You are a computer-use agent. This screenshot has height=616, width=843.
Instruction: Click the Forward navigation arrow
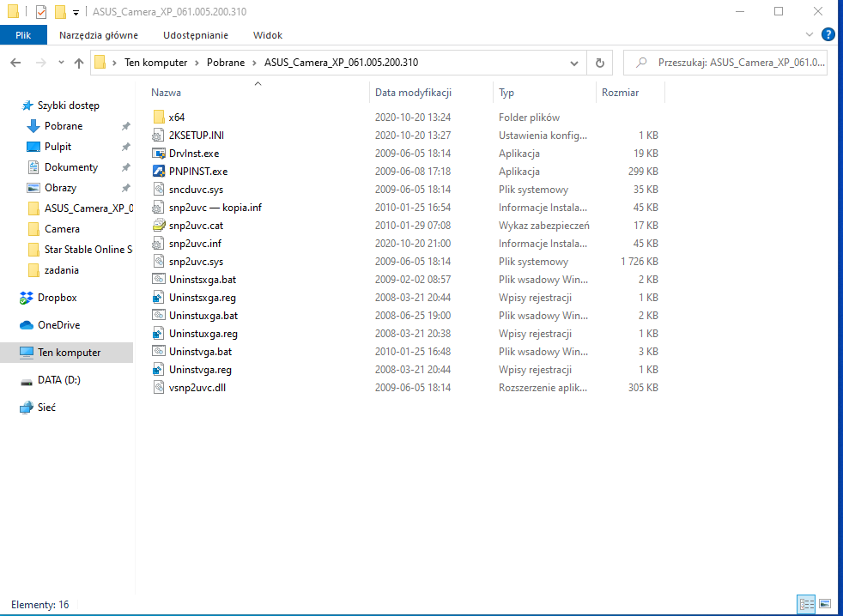click(x=41, y=63)
